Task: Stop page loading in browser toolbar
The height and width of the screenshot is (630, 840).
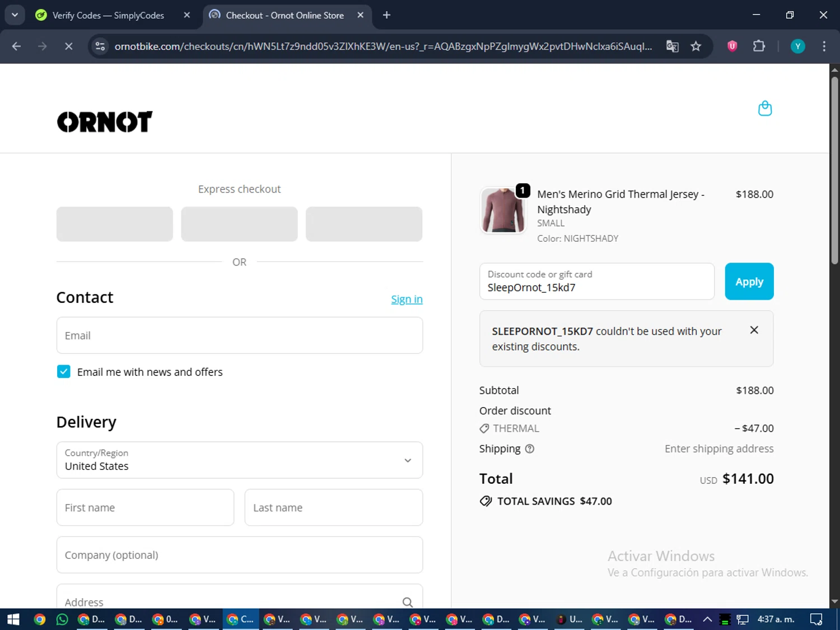Action: 68,46
